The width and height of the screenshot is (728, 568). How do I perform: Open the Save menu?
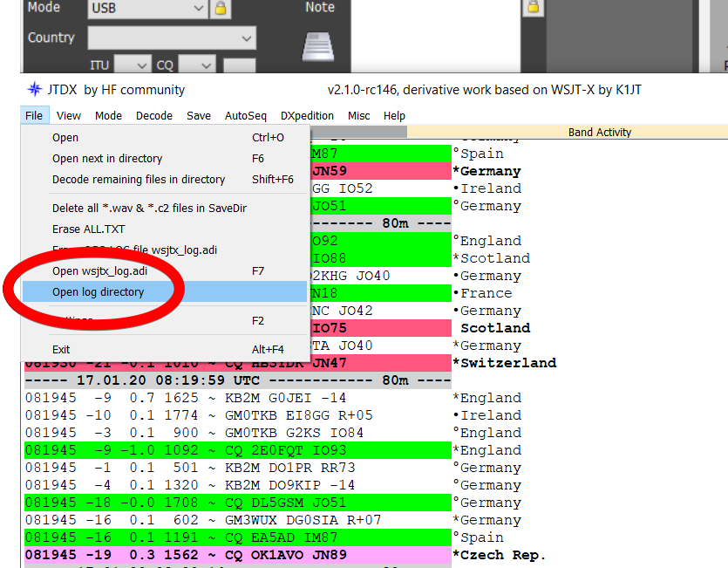199,116
